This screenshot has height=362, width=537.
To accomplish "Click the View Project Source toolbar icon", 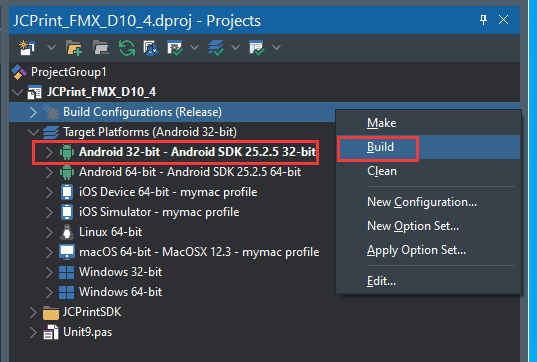I will (151, 47).
